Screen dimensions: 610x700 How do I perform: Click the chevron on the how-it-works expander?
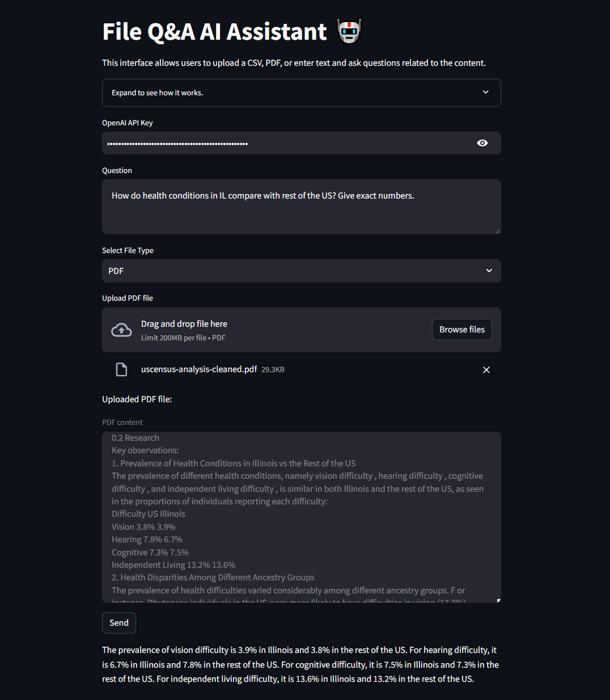click(486, 92)
